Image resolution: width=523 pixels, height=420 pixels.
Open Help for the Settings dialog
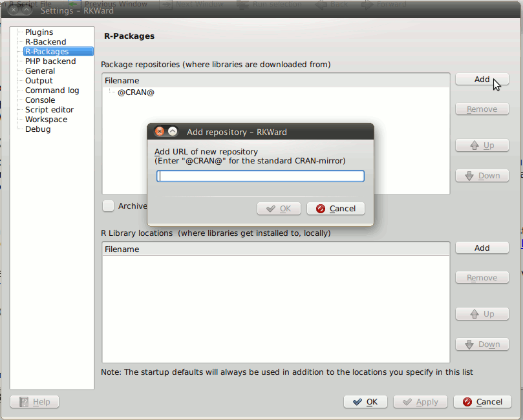(x=35, y=402)
